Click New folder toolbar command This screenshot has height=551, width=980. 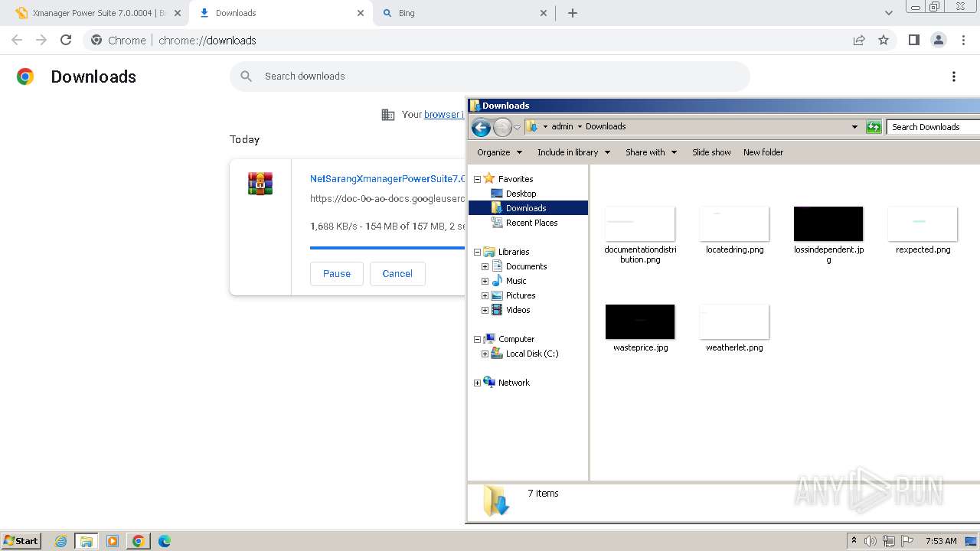(x=763, y=152)
